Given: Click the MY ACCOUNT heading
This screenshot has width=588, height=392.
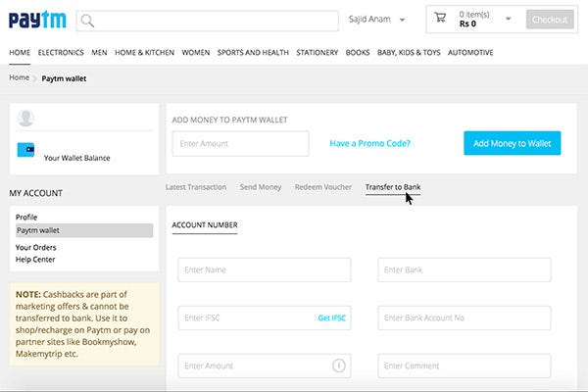Looking at the screenshot, I should coord(35,193).
